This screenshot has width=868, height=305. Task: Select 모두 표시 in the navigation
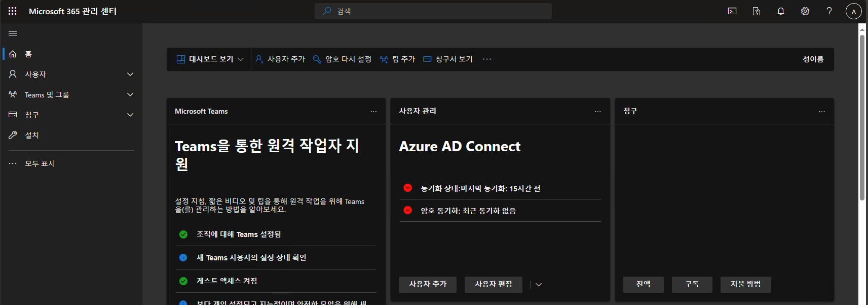[71, 163]
